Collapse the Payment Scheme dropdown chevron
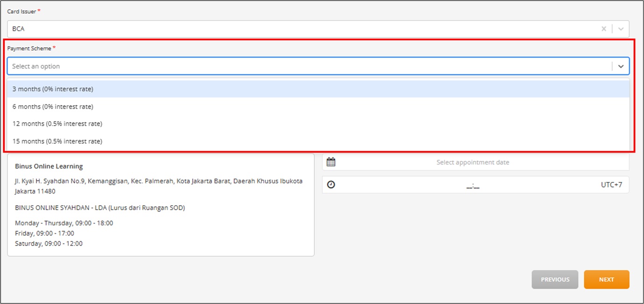 coord(621,66)
